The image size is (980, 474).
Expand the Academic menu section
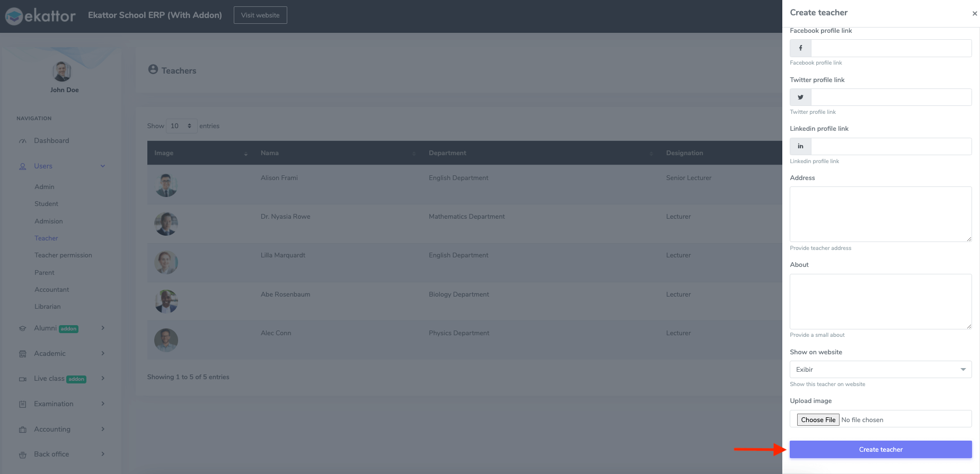(103, 353)
